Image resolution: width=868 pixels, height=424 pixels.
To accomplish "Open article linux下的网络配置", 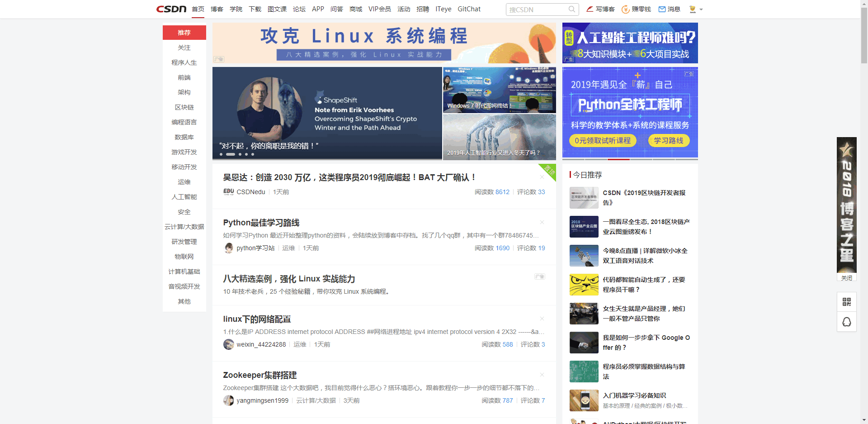I will 257,319.
